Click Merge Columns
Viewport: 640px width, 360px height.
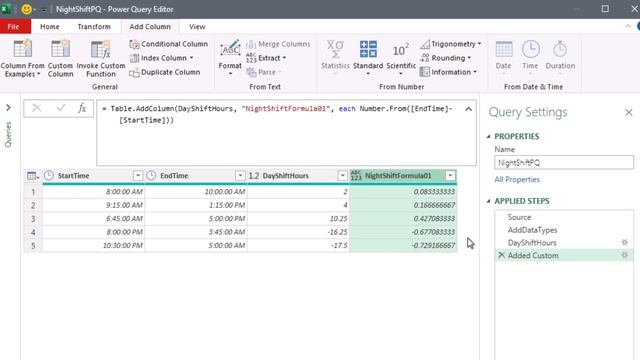278,44
